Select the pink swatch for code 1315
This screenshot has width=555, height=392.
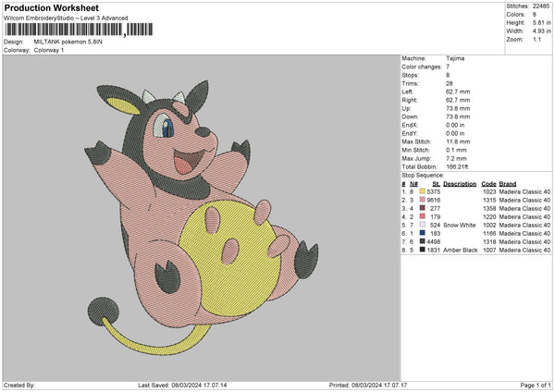423,200
